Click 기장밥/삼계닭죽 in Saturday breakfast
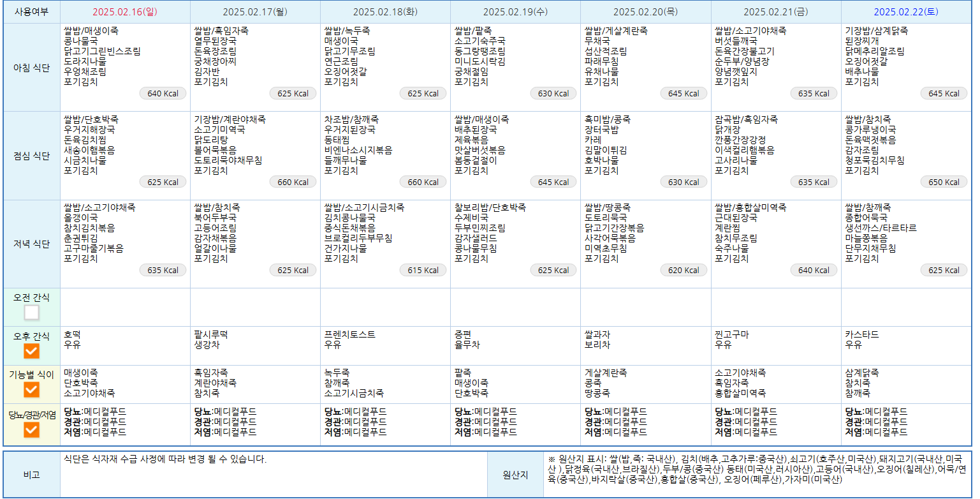Viewport: 980px width, 499px height. (x=876, y=31)
